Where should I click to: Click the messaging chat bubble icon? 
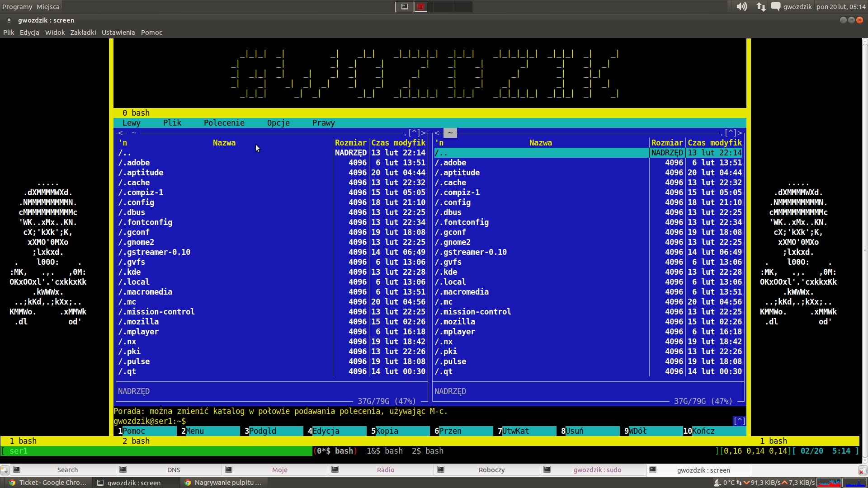[775, 6]
